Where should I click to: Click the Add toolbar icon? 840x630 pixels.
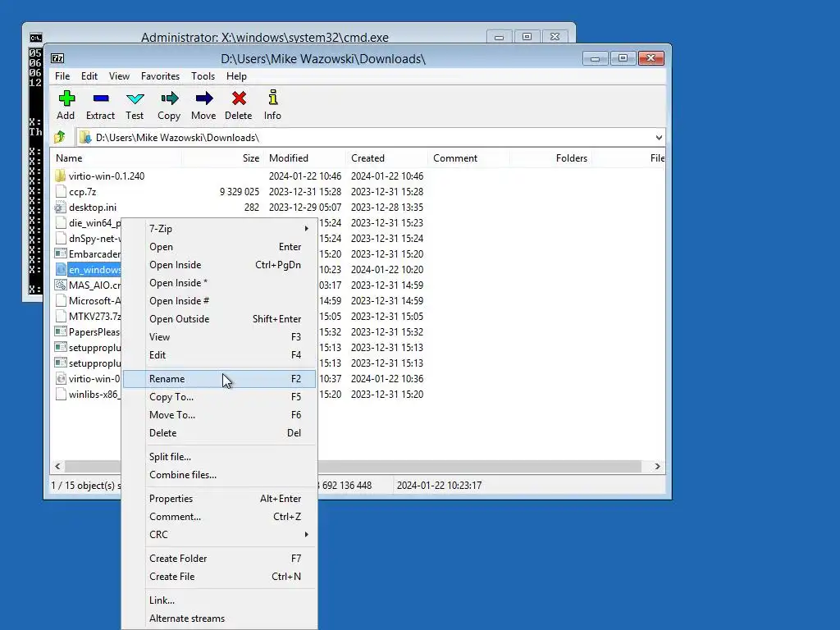tap(66, 98)
